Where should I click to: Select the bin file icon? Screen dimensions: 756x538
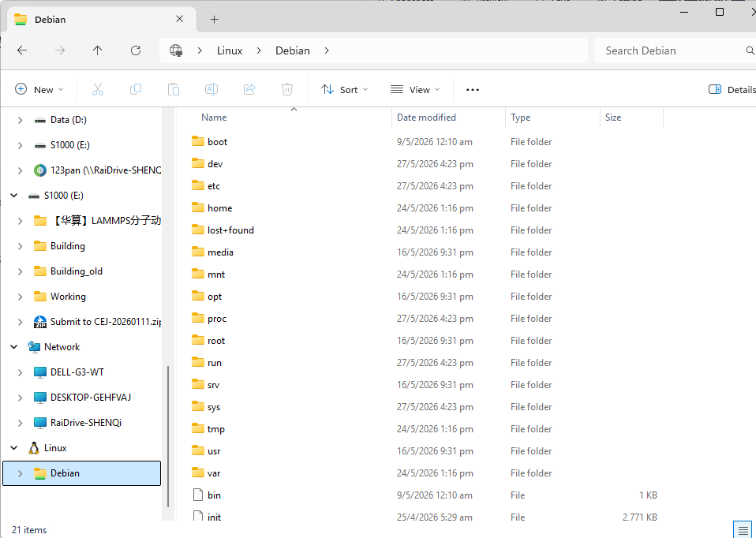pyautogui.click(x=197, y=495)
